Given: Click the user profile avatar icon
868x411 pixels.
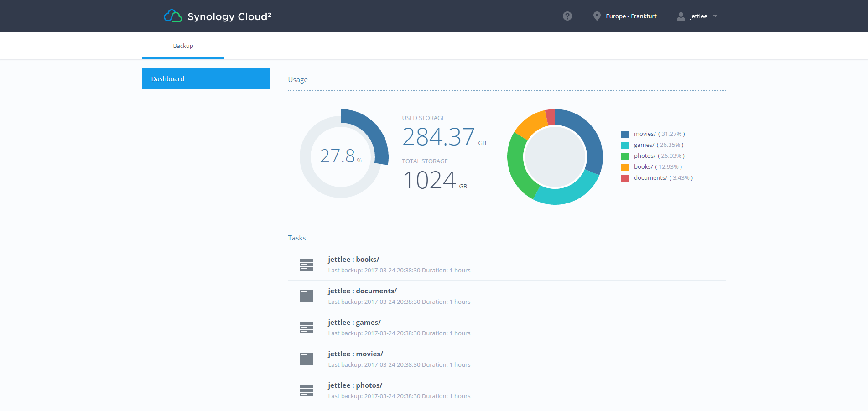Looking at the screenshot, I should point(681,16).
